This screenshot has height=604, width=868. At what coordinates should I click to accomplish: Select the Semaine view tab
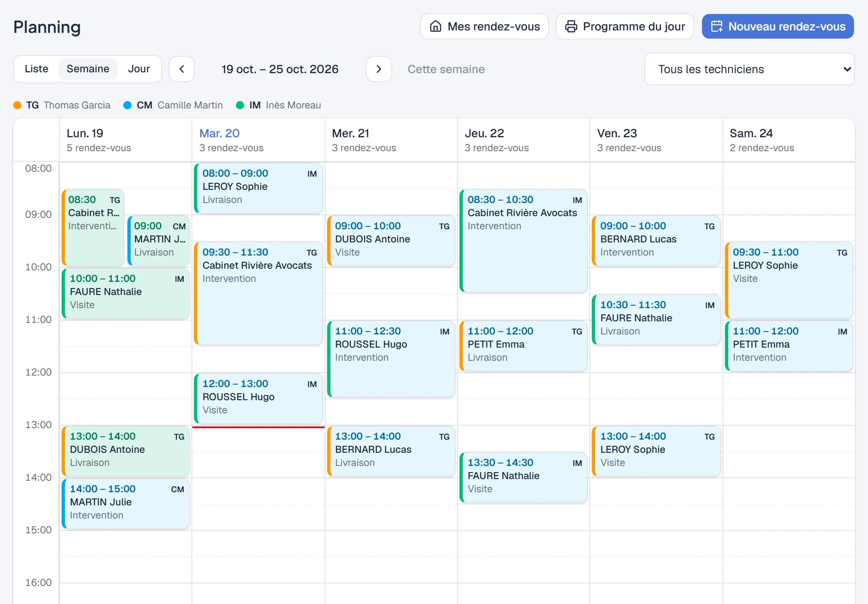tap(88, 69)
